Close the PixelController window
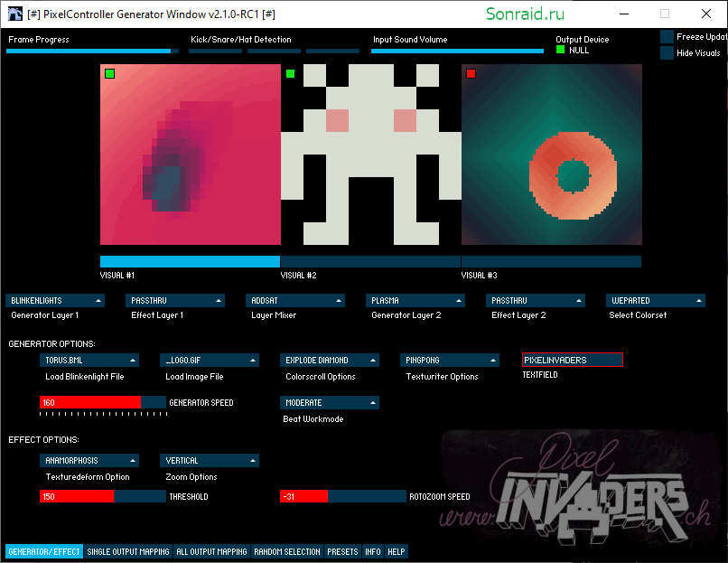The width and height of the screenshot is (728, 563). coord(706,14)
